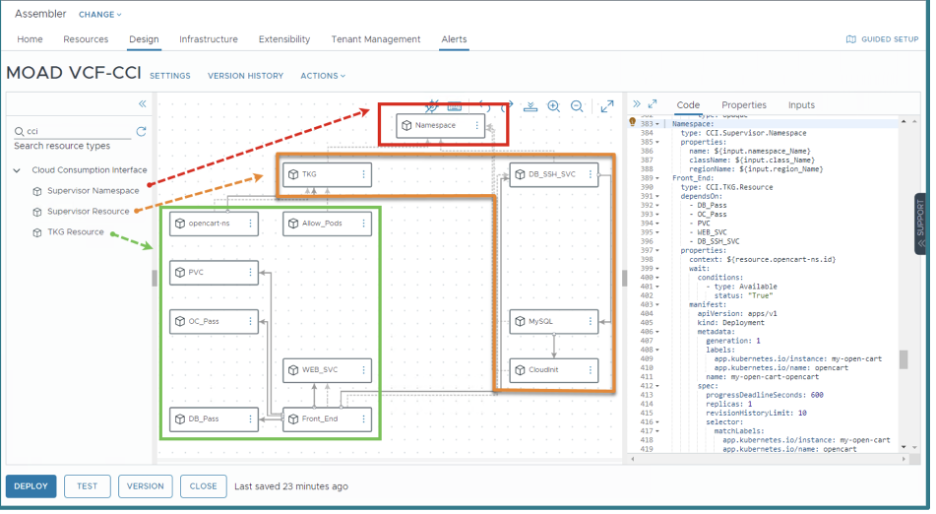This screenshot has height=514, width=936.
Task: Click the resource types search field
Action: pos(75,131)
